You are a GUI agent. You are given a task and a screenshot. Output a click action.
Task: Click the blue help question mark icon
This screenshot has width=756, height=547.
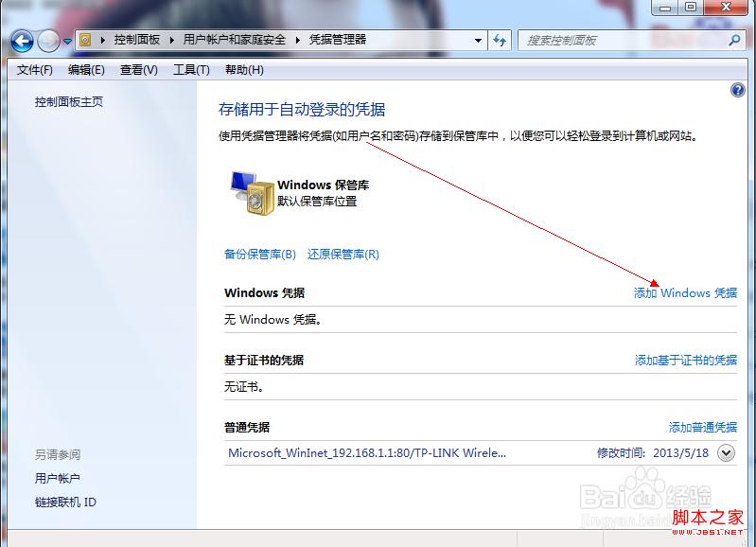point(738,90)
